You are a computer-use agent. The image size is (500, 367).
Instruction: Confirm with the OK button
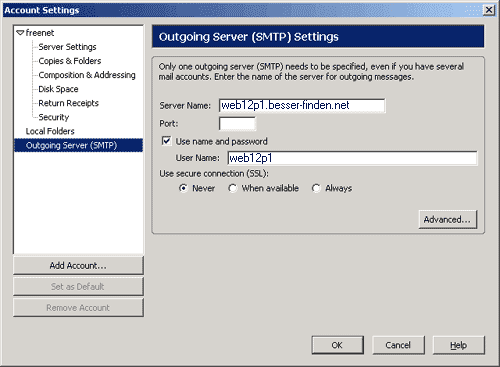(x=337, y=345)
